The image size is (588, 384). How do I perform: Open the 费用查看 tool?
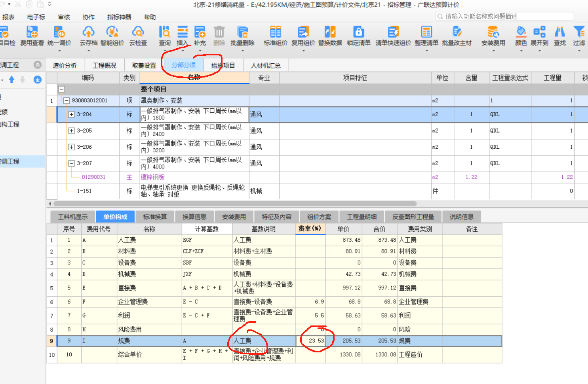tap(32, 36)
